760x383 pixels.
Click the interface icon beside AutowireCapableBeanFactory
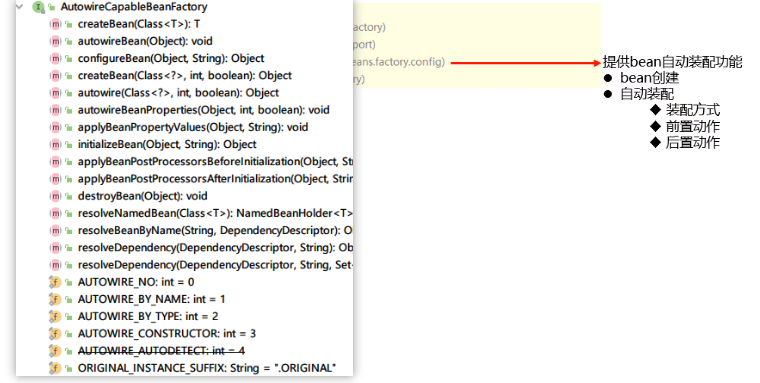pyautogui.click(x=38, y=7)
